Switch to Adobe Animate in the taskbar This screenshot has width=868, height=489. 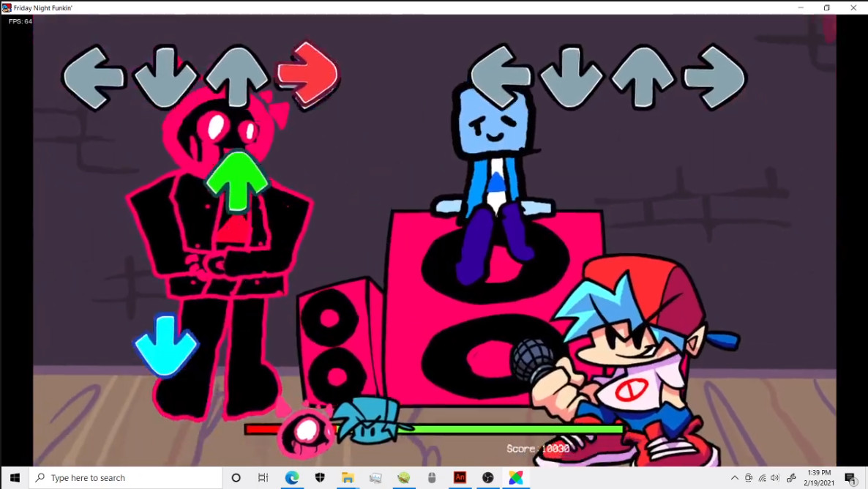460,477
